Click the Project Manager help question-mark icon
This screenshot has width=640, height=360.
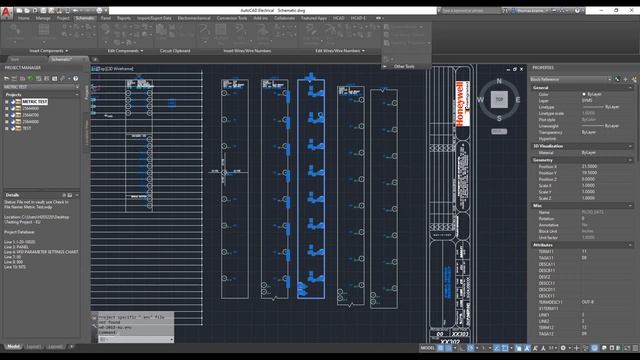click(x=76, y=78)
